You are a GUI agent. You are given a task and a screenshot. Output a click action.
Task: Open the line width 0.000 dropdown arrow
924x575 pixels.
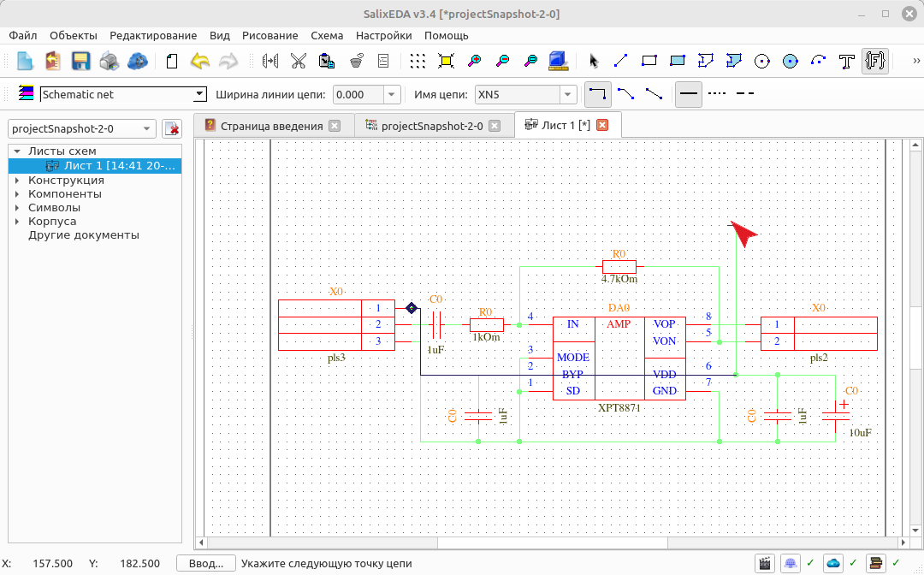pyautogui.click(x=392, y=94)
